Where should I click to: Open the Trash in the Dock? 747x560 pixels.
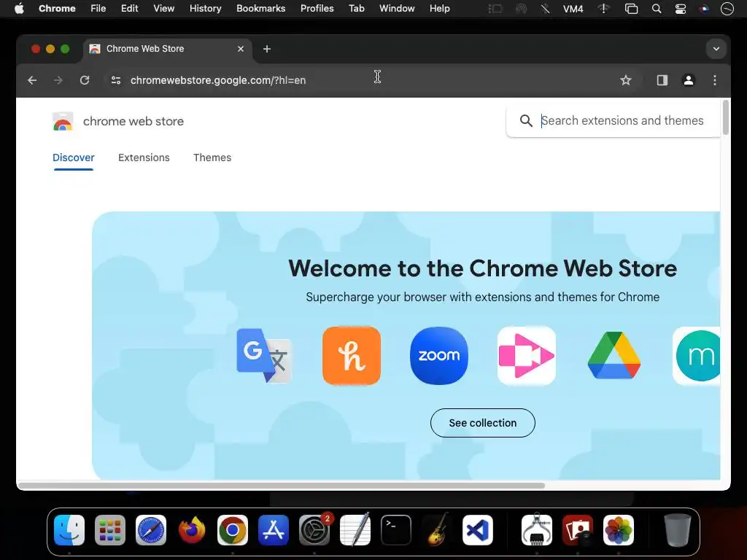(x=678, y=530)
